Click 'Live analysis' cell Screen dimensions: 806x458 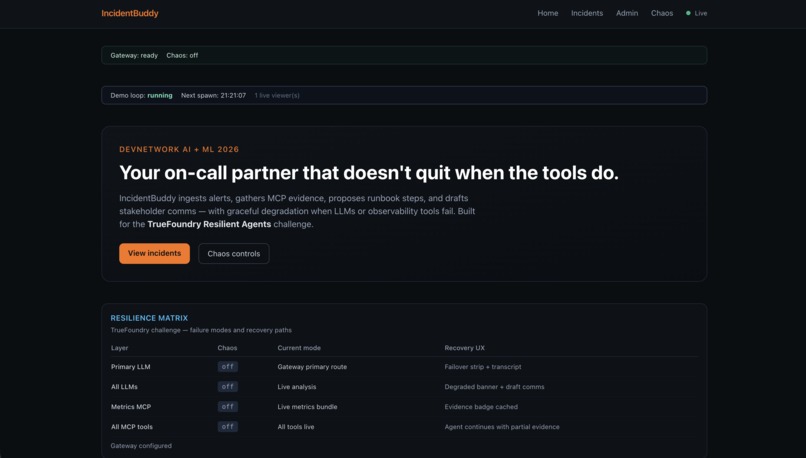pyautogui.click(x=297, y=387)
